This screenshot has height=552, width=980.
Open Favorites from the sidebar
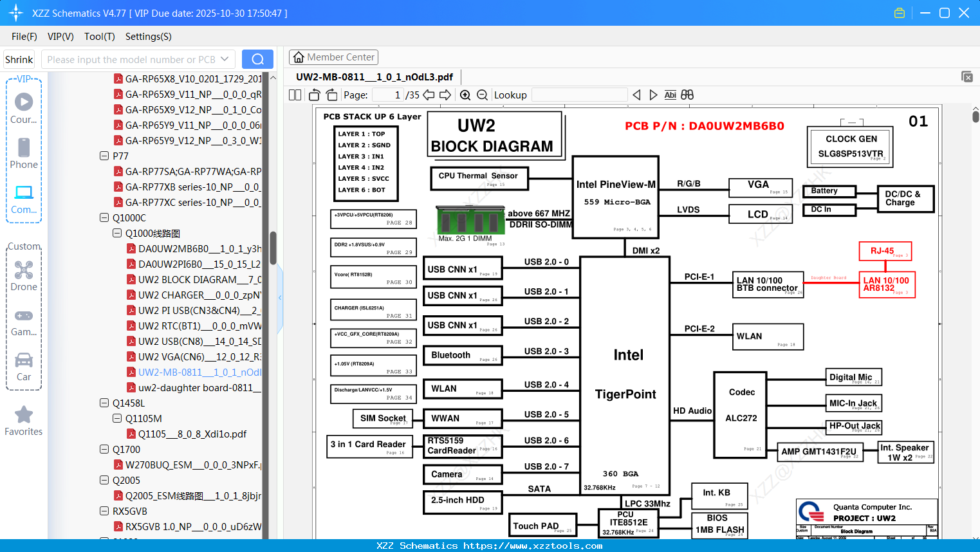[x=24, y=421]
